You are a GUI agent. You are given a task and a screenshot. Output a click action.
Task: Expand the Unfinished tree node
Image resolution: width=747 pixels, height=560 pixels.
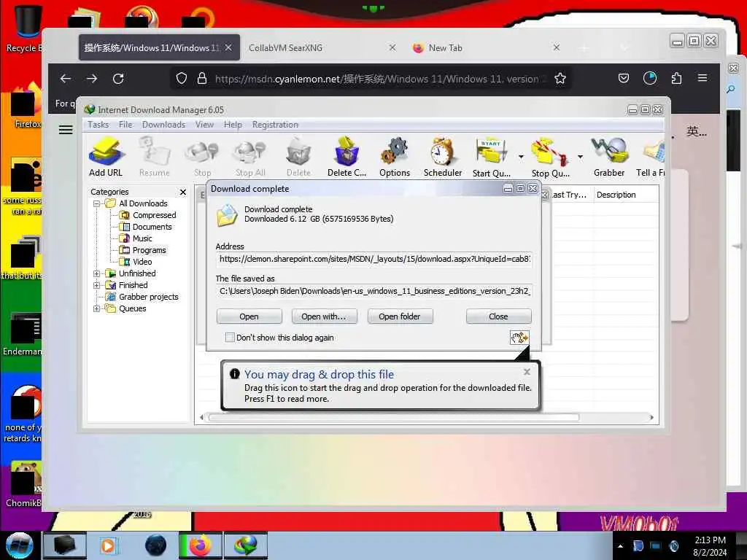click(97, 274)
